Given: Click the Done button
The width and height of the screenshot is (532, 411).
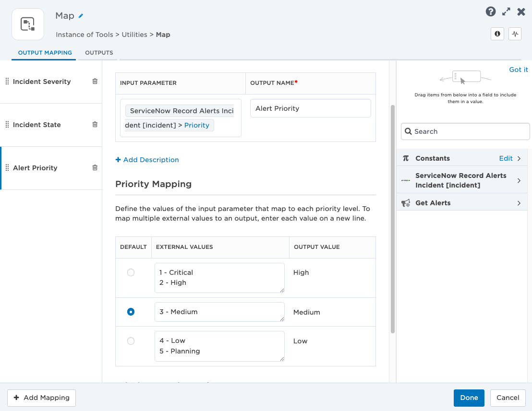Looking at the screenshot, I should click(x=469, y=398).
